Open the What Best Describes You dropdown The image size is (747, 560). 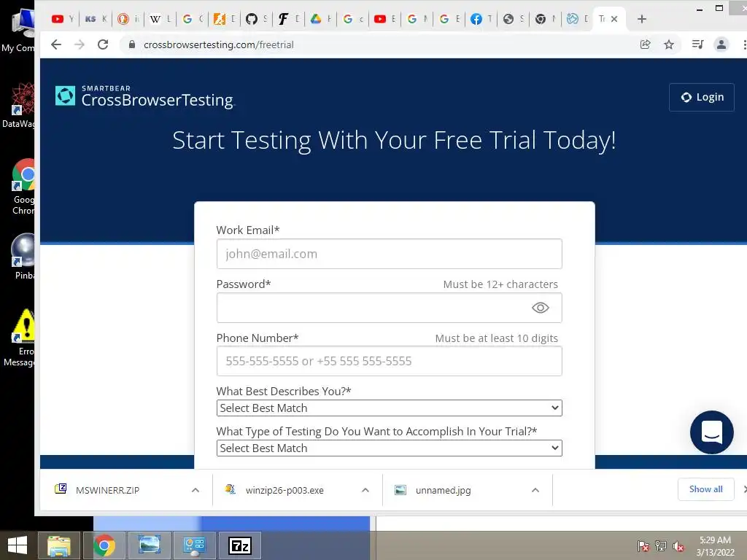(x=390, y=408)
